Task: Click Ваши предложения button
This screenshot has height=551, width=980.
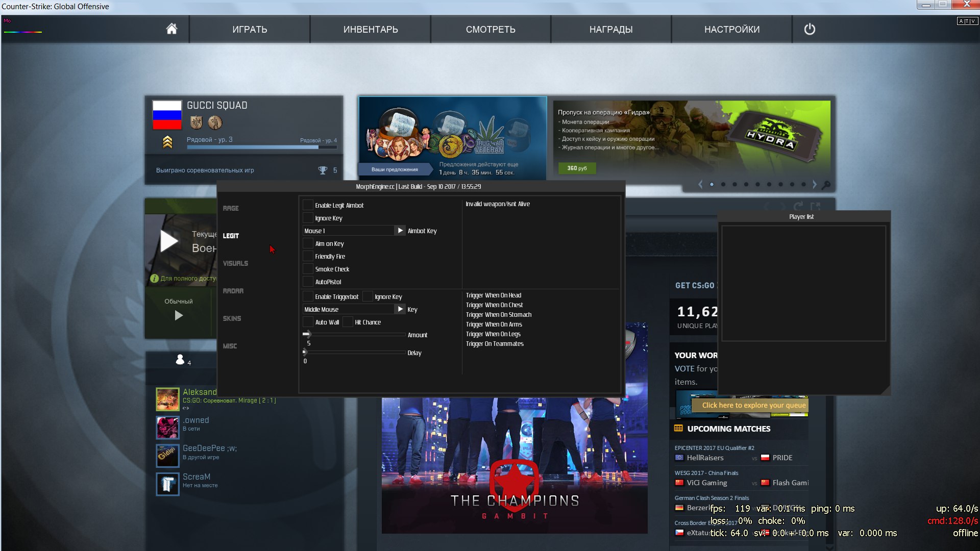Action: coord(395,169)
